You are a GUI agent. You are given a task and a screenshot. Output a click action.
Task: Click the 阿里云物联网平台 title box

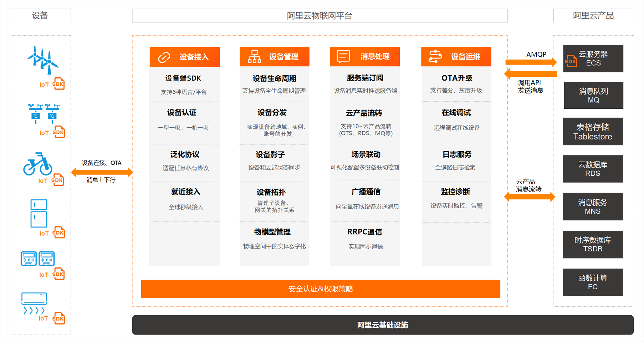click(x=320, y=16)
